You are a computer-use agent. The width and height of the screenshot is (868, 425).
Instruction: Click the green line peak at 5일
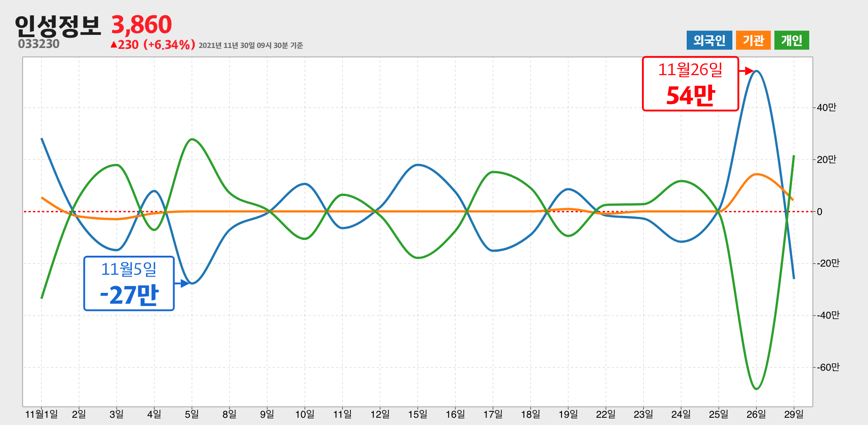point(192,139)
